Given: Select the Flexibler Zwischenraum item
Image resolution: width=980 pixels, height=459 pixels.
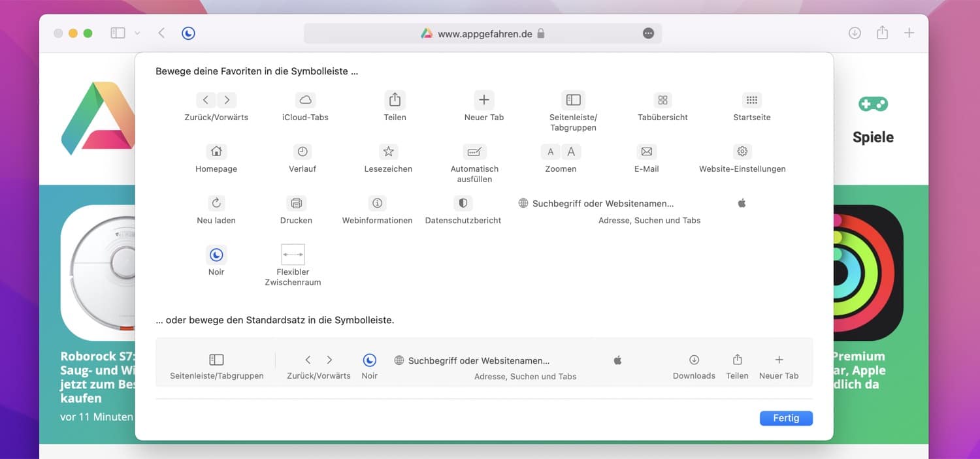Looking at the screenshot, I should 293,255.
